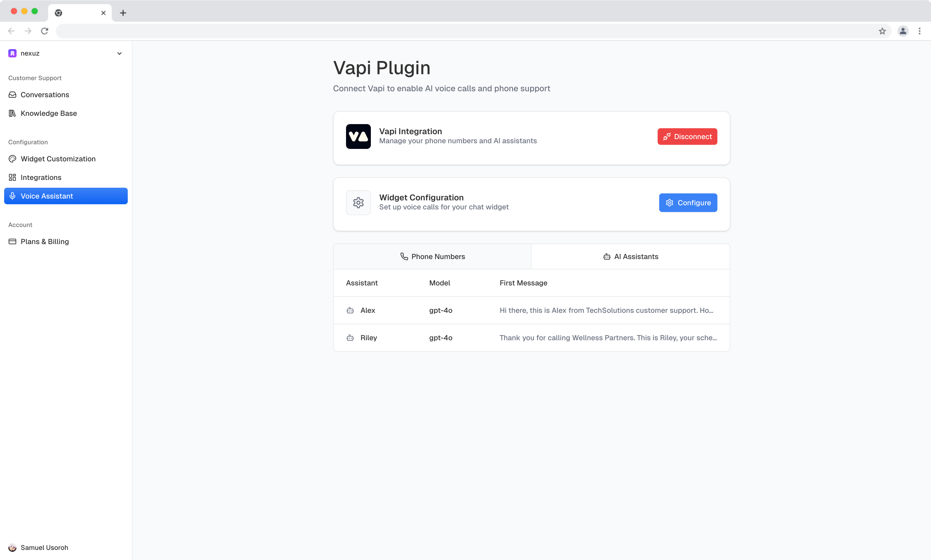Click the robot icon next to Alex
The image size is (931, 560).
[x=350, y=310]
